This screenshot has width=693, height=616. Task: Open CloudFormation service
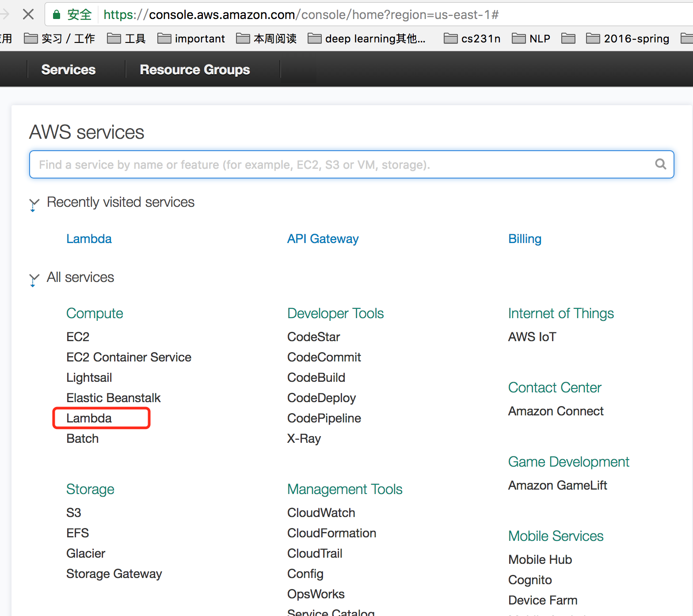tap(331, 533)
